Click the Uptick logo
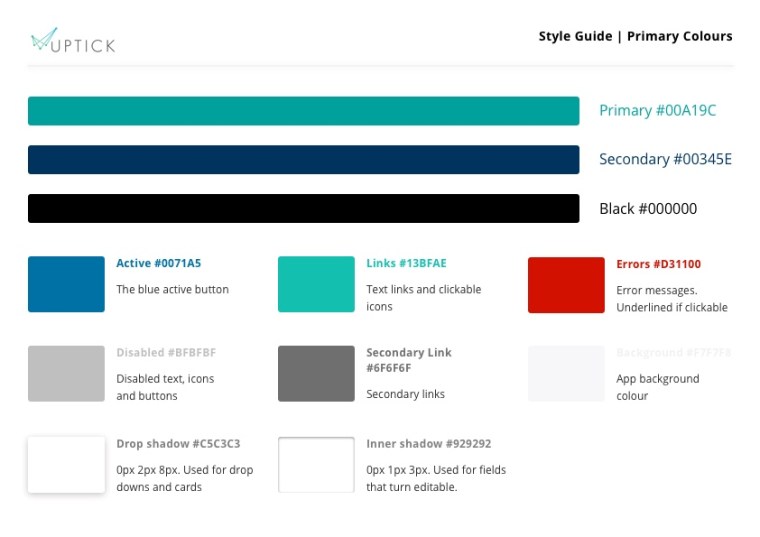The image size is (760, 537). coord(72,41)
